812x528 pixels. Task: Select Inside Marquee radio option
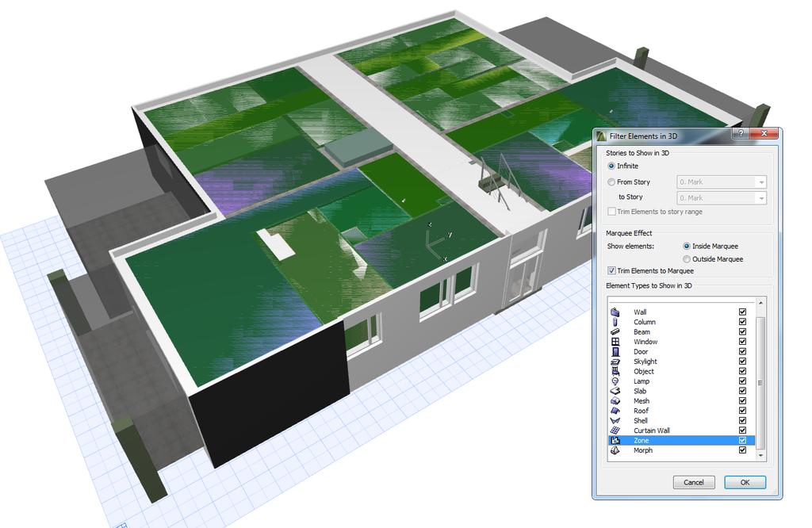tap(687, 247)
